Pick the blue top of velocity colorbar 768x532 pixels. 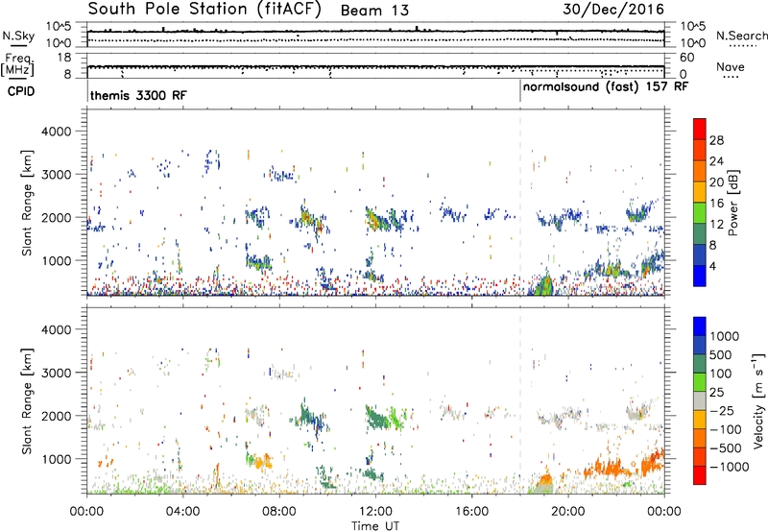(700, 326)
